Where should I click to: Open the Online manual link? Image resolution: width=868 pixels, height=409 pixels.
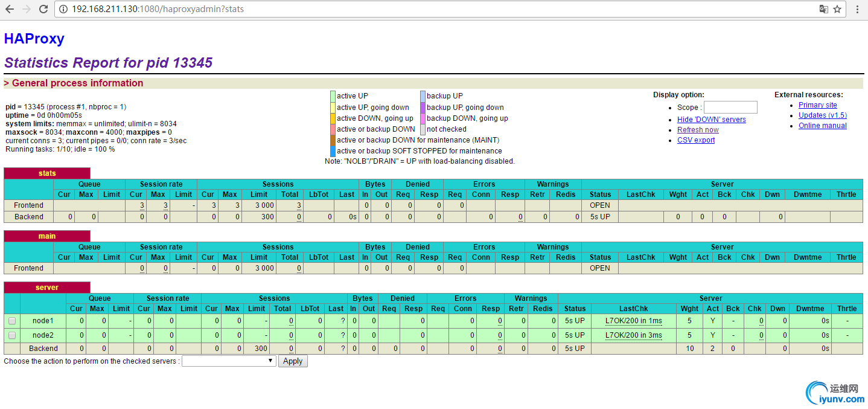click(x=823, y=126)
